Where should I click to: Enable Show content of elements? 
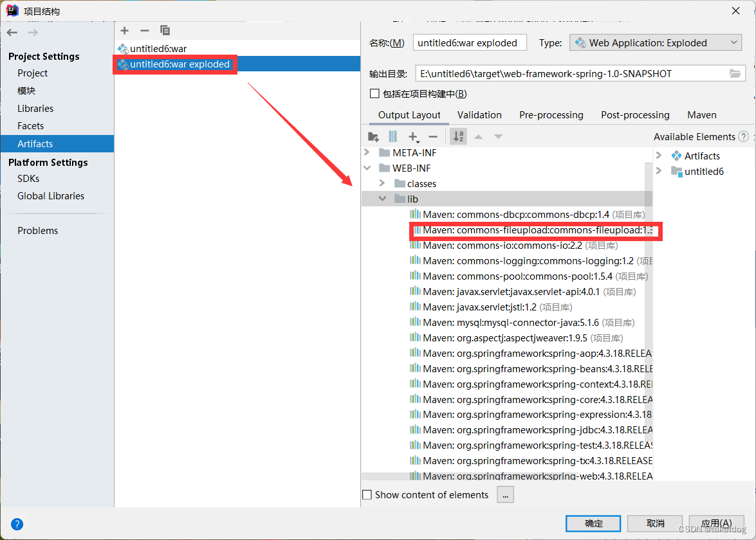click(x=368, y=494)
